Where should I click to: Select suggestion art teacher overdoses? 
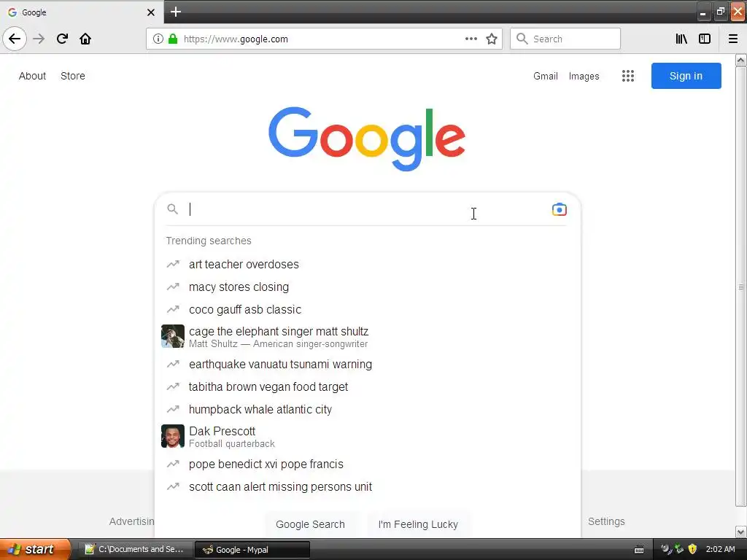[x=366, y=264]
